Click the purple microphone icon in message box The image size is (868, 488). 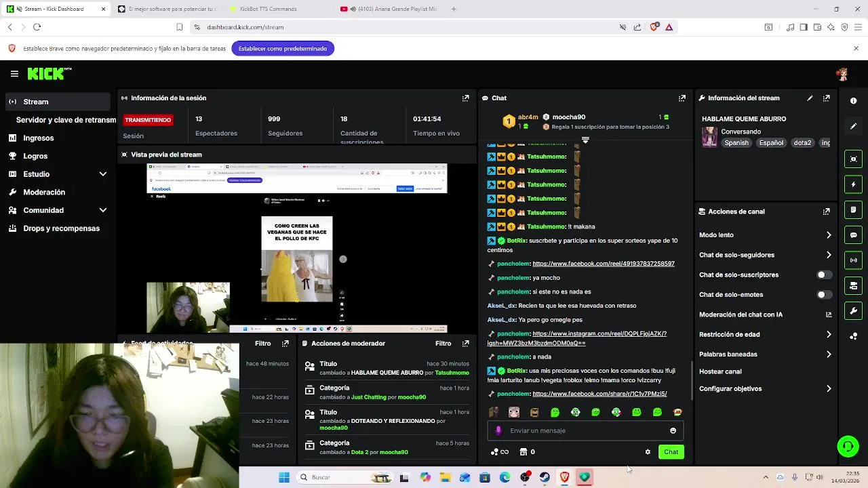(498, 430)
